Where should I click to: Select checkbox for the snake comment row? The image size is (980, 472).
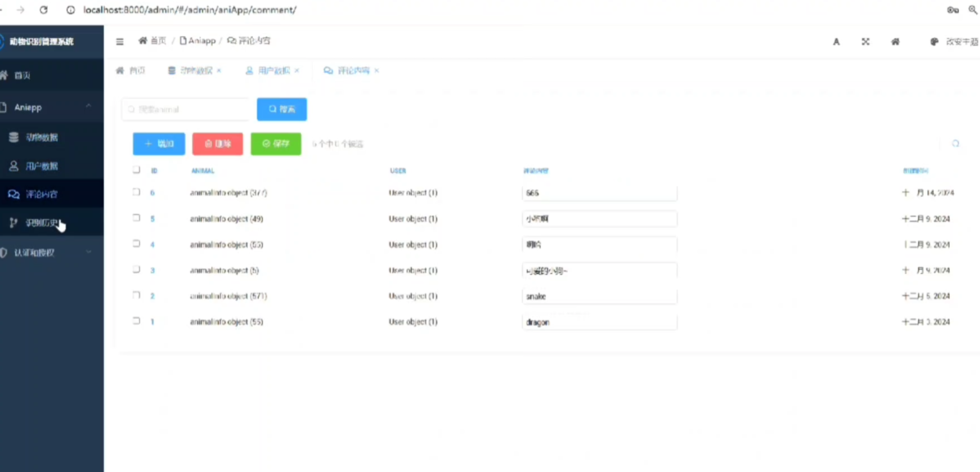(136, 295)
